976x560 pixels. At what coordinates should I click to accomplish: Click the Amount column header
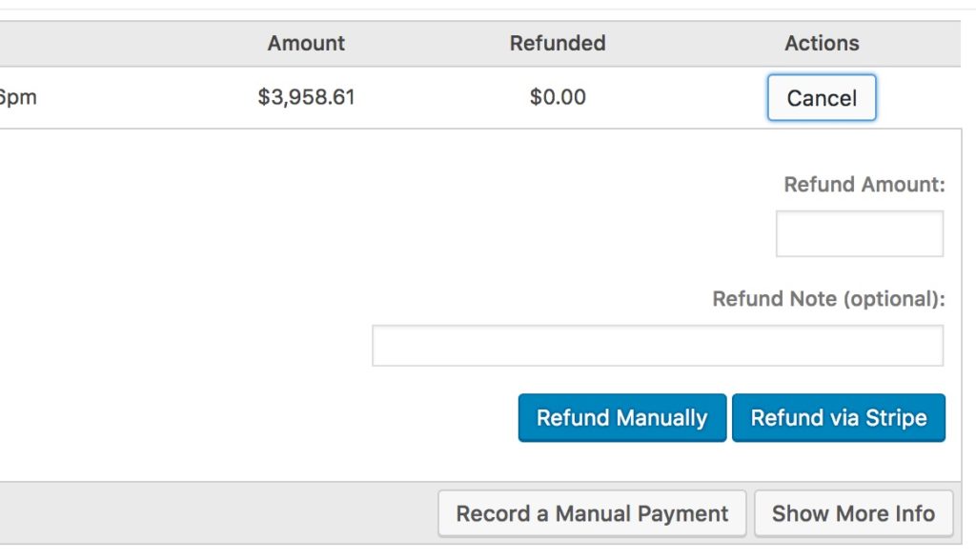click(306, 43)
